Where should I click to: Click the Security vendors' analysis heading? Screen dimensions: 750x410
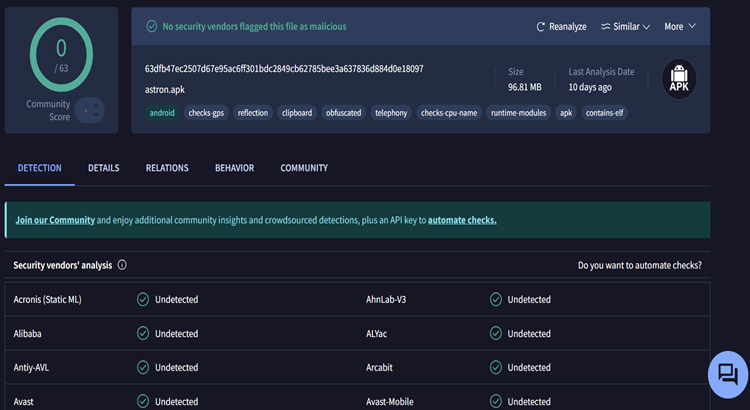click(x=63, y=265)
